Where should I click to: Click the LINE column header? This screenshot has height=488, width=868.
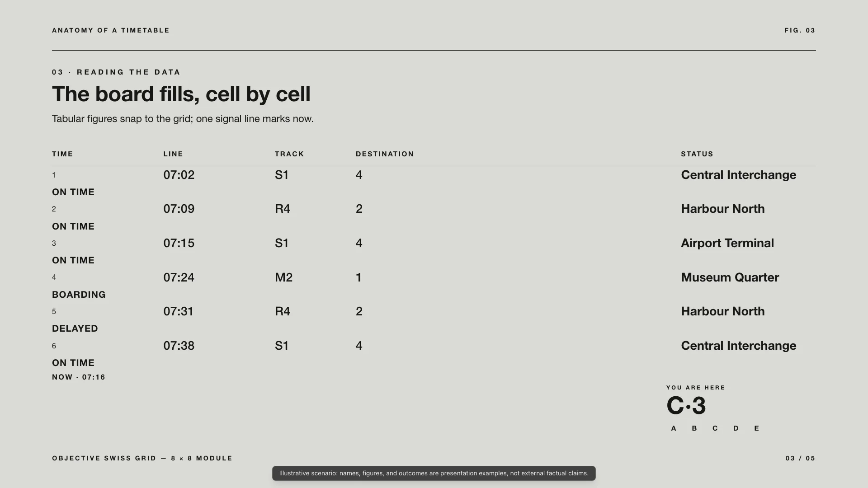(173, 154)
